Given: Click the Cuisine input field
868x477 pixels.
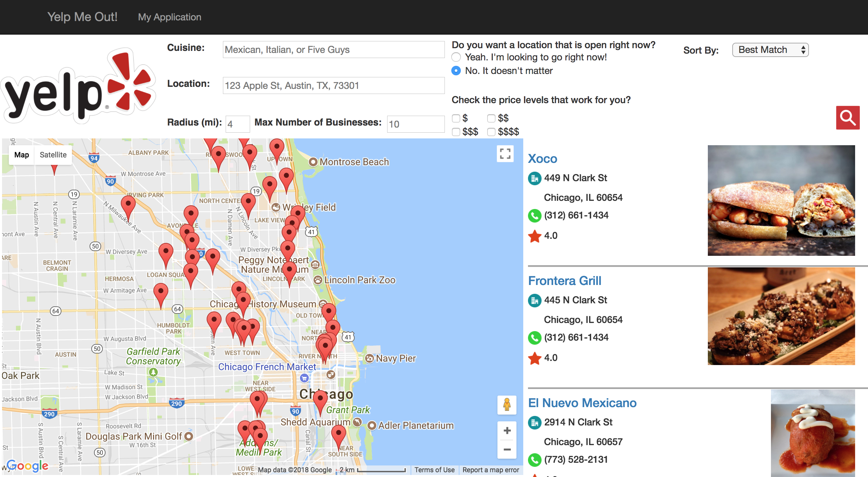Looking at the screenshot, I should [333, 50].
